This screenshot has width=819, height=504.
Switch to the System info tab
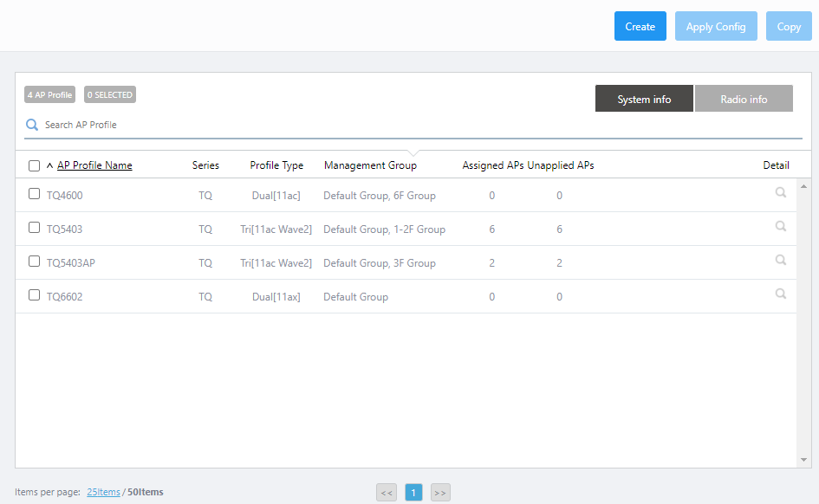click(644, 99)
